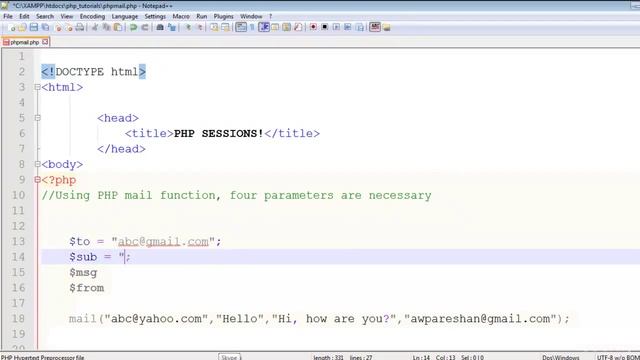The image size is (640, 360).
Task: Click the Close file toolbar icon
Action: tap(58, 27)
